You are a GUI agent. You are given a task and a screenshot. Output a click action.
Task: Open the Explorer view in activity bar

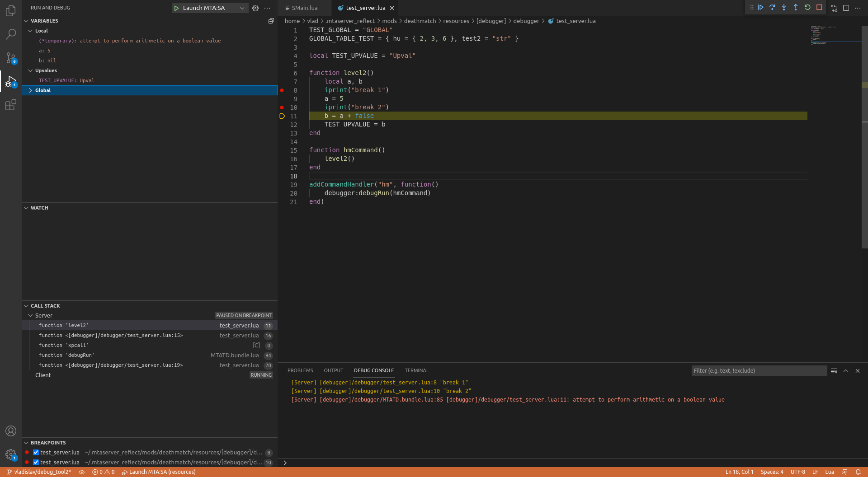11,10
